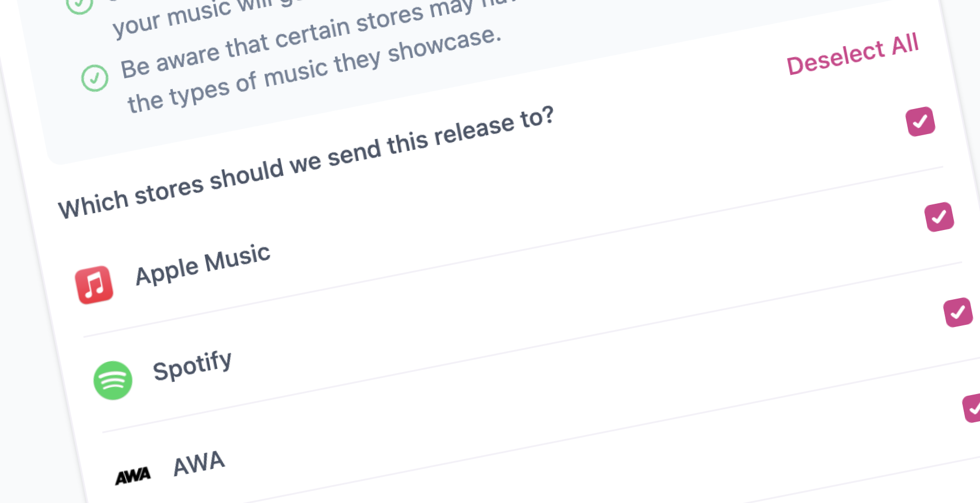Uncheck the Apple Music store checkbox
This screenshot has width=980, height=503.
pos(939,217)
